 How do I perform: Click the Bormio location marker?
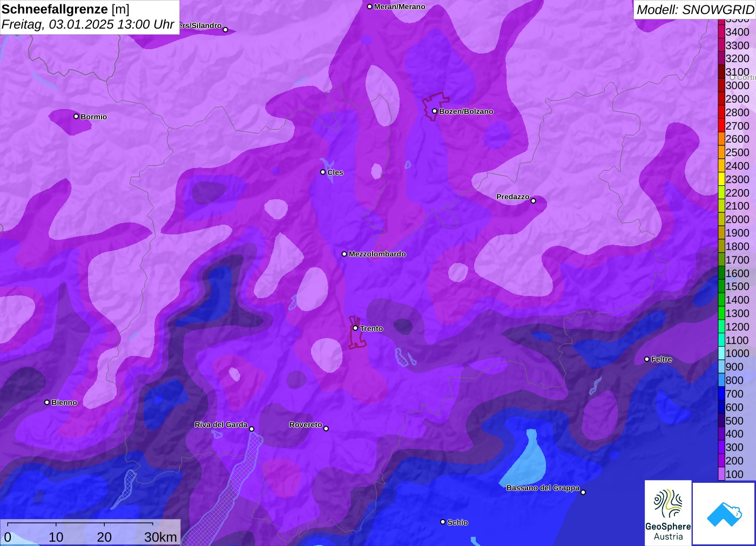(x=76, y=116)
